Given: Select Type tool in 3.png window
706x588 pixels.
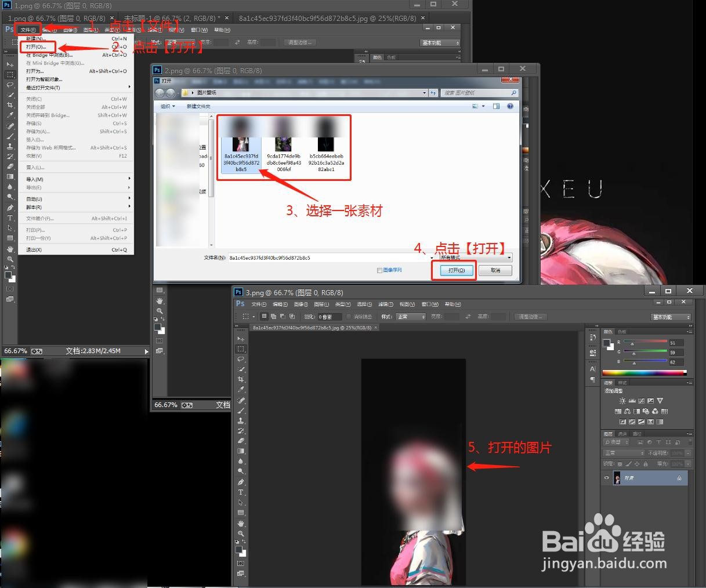Looking at the screenshot, I should coord(241,492).
